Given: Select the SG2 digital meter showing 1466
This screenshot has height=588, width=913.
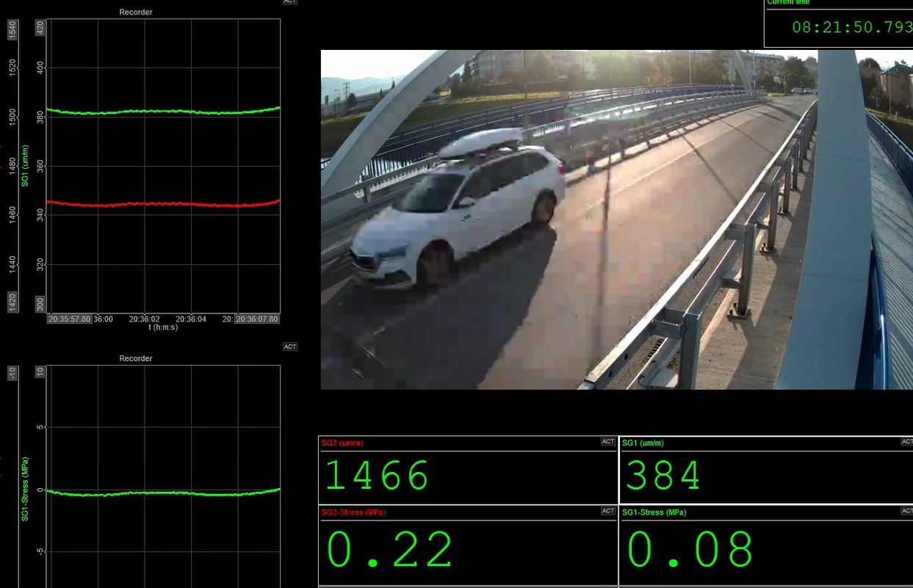Looking at the screenshot, I should point(467,476).
